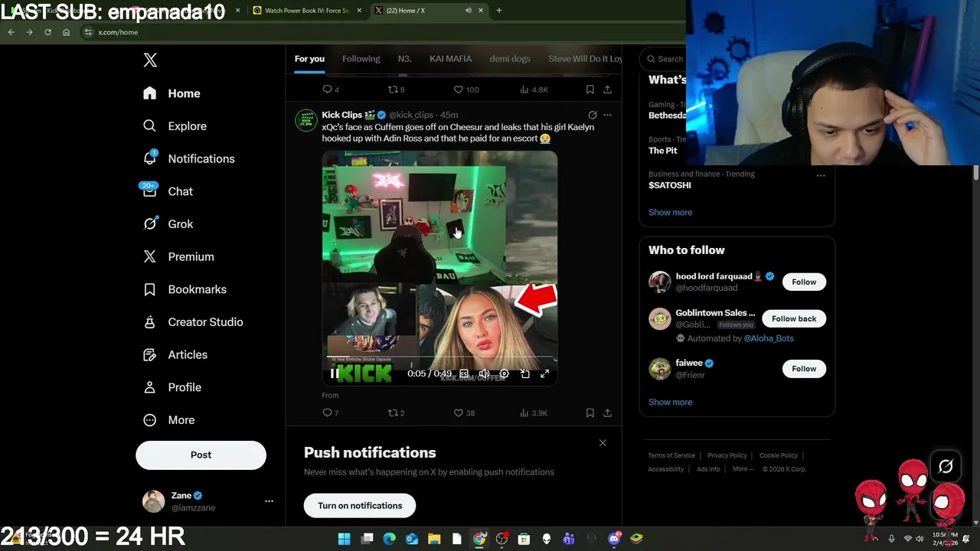The height and width of the screenshot is (551, 980).
Task: Reply to the post with 4 comments
Action: coord(330,90)
